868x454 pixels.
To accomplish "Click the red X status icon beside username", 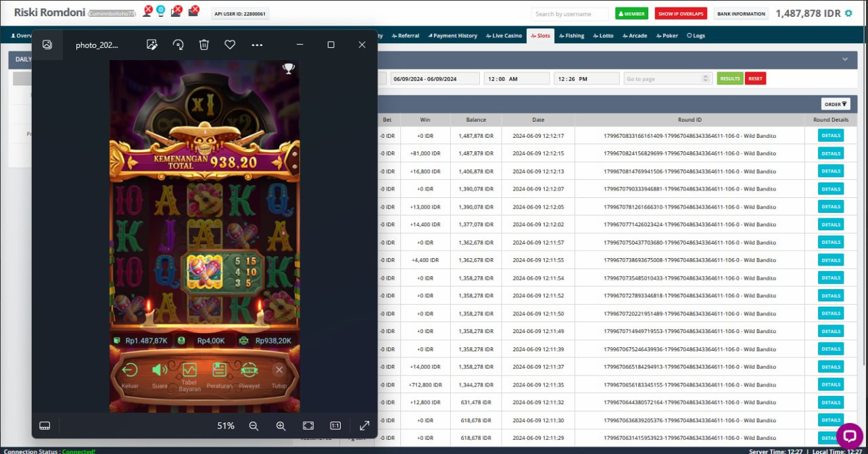I will point(148,10).
